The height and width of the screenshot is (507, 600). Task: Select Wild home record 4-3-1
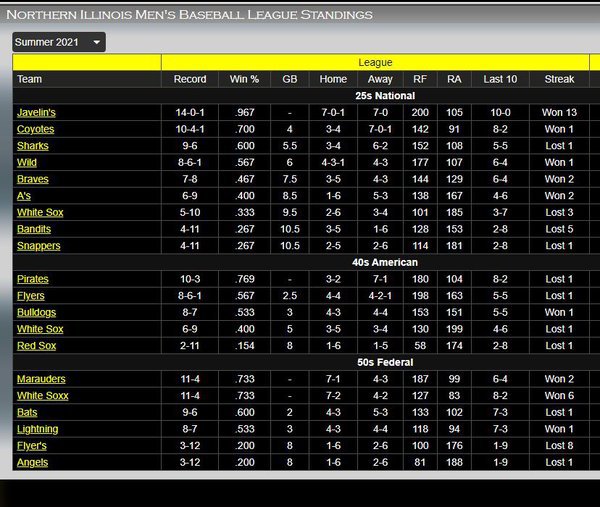(x=333, y=163)
